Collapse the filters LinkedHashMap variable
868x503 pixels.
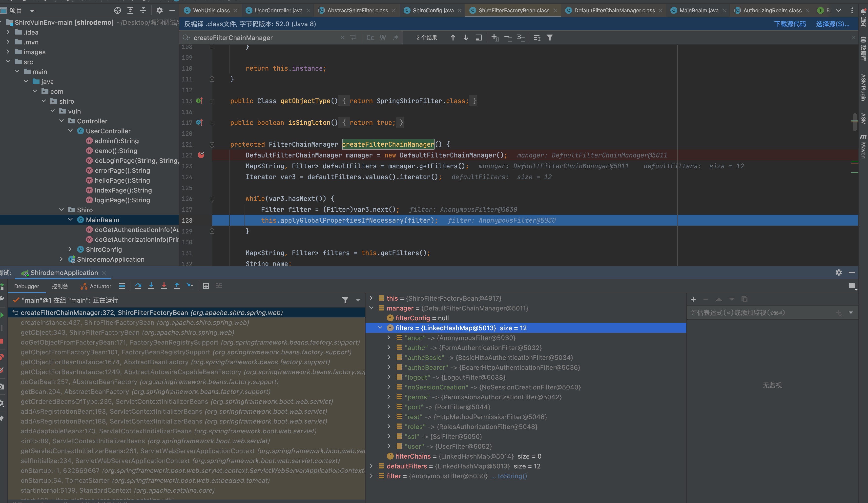380,328
